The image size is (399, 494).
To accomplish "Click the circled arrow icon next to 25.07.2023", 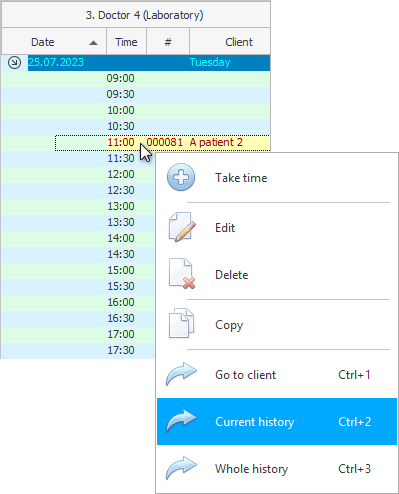I will click(14, 62).
